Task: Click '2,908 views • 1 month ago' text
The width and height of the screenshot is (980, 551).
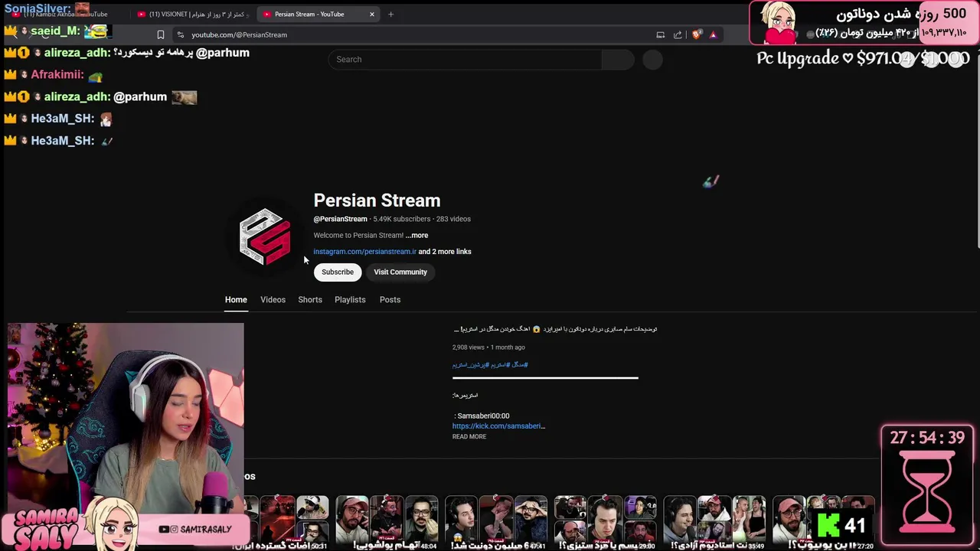Action: pyautogui.click(x=488, y=347)
